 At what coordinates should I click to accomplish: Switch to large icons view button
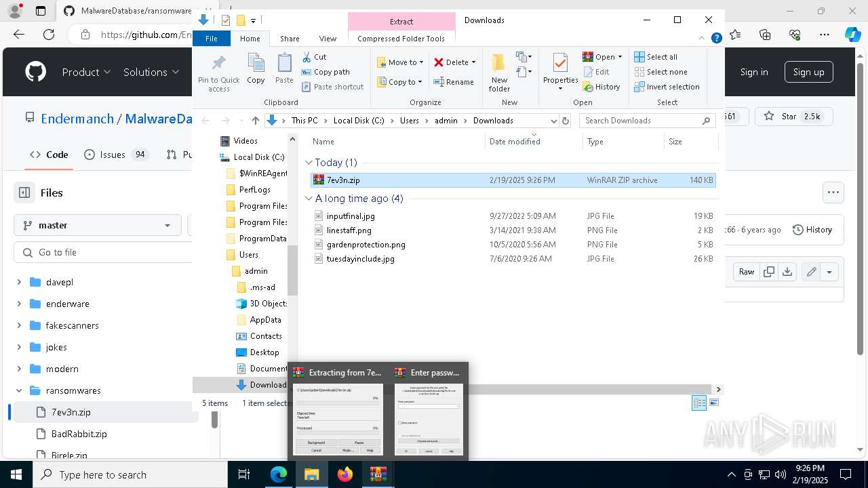point(713,403)
